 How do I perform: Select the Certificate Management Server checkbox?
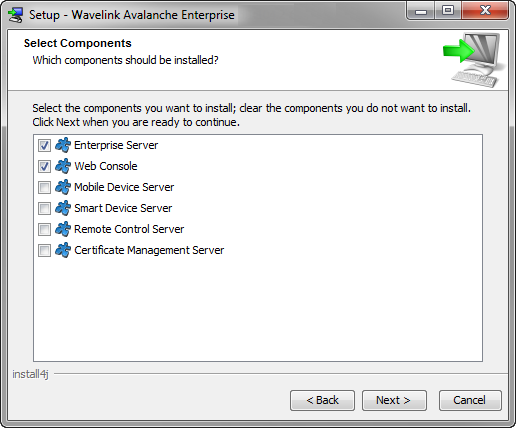(x=44, y=250)
